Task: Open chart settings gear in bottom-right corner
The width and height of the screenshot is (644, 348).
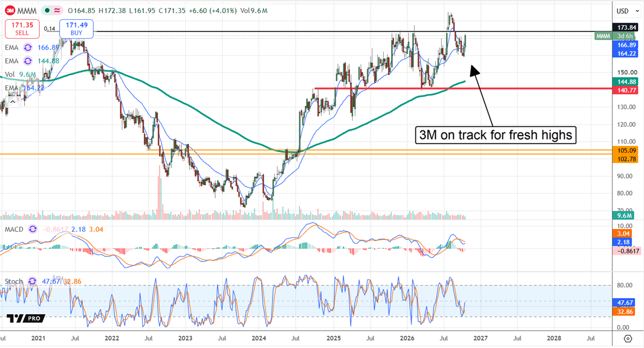Action: point(628,339)
